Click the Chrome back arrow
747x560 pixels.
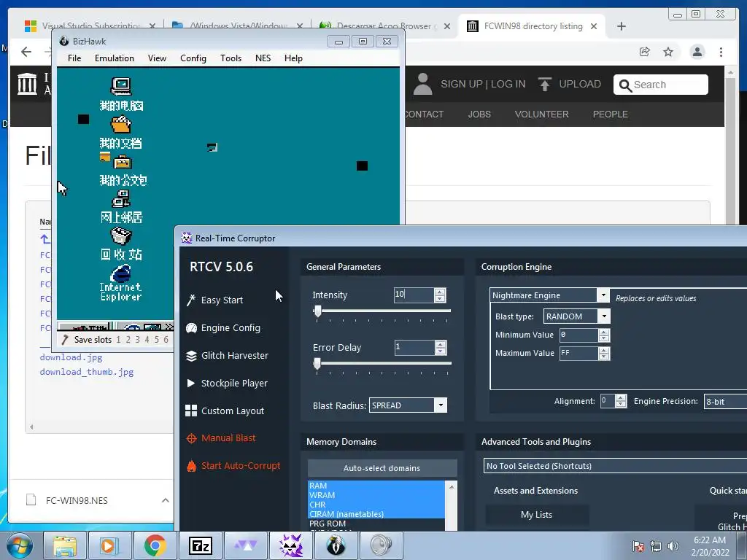(26, 52)
